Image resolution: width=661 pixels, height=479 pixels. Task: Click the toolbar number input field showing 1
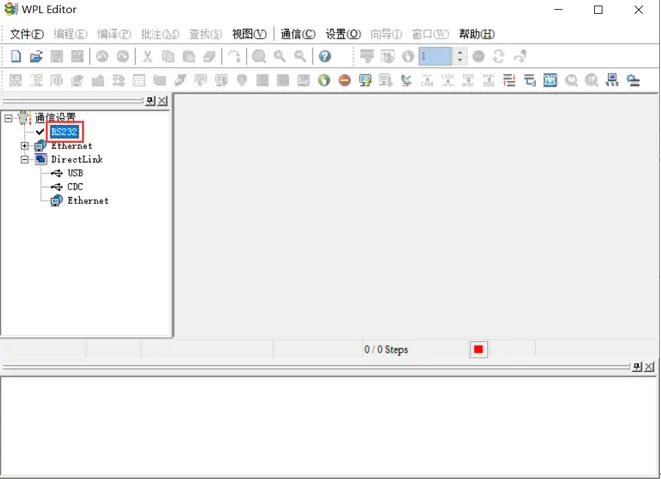[x=435, y=56]
